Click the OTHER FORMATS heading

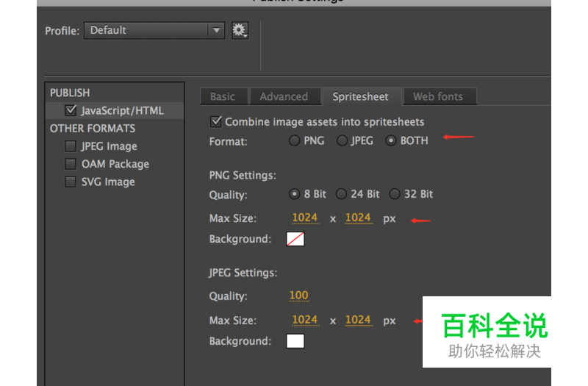pyautogui.click(x=93, y=128)
